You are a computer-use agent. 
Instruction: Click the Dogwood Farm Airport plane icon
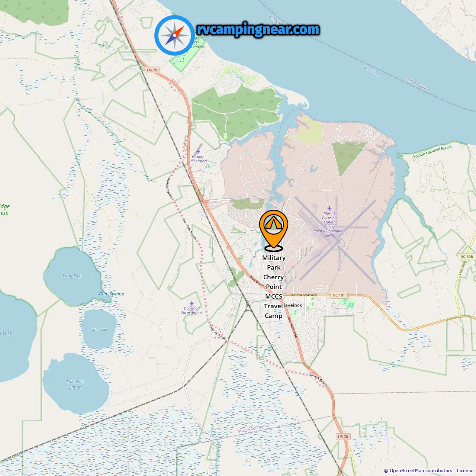pos(192,303)
